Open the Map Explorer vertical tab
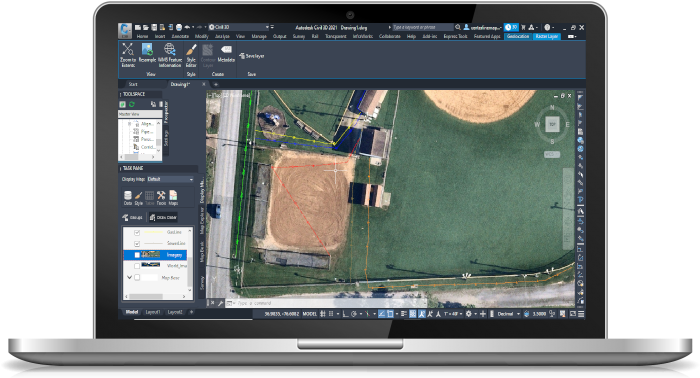 [x=202, y=220]
